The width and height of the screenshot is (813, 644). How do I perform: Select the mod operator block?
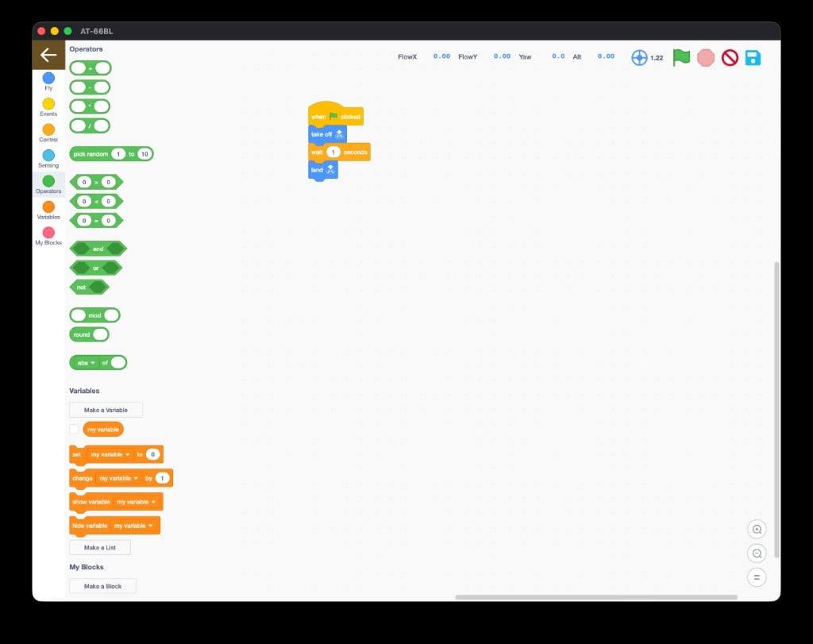click(95, 315)
